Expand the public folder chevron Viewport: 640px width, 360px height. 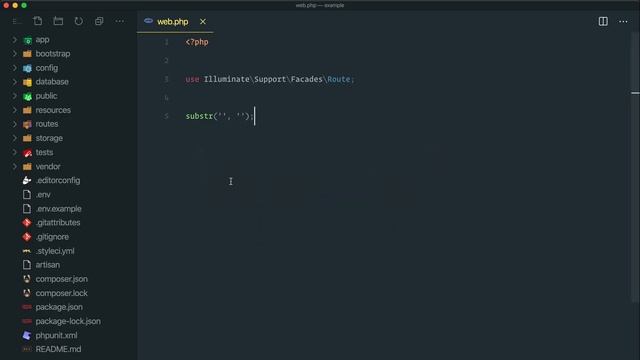tap(15, 96)
